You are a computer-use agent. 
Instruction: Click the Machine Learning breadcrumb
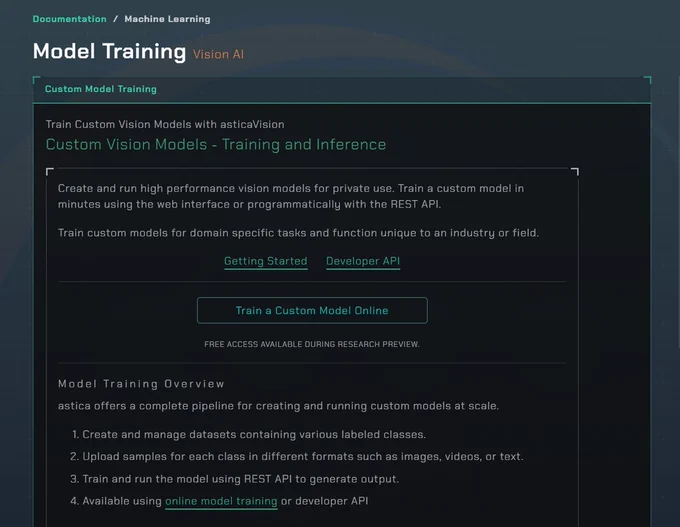pos(167,19)
